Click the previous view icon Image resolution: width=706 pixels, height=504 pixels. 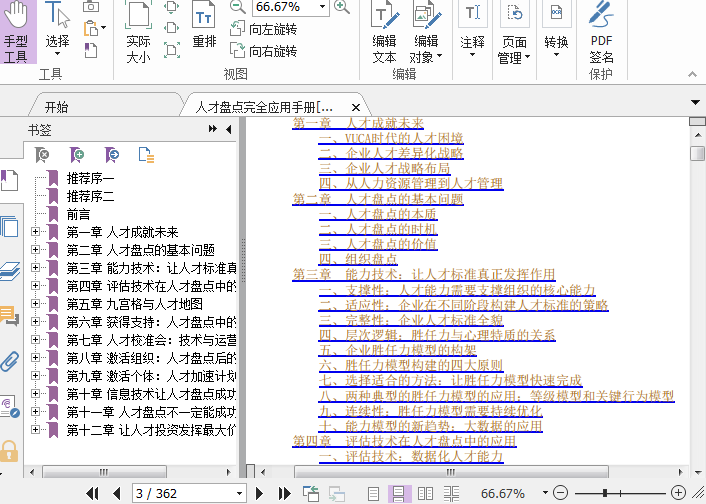(x=311, y=494)
